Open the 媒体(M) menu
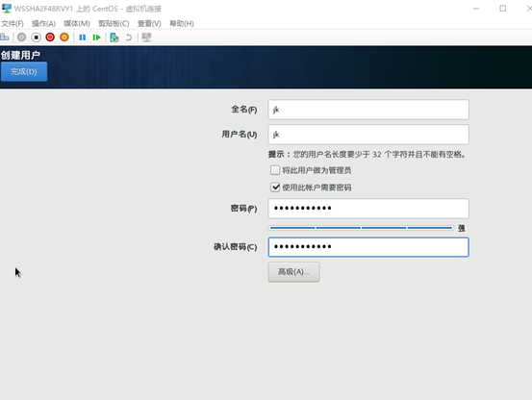 click(77, 23)
